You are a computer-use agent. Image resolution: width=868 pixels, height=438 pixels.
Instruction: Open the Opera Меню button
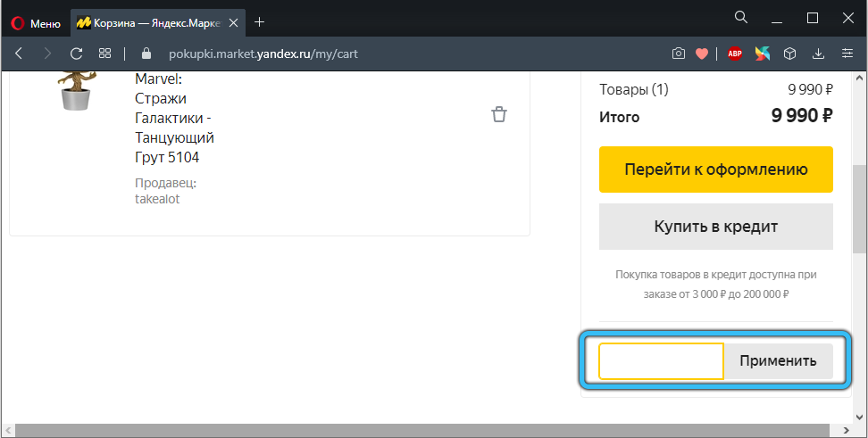[x=36, y=23]
